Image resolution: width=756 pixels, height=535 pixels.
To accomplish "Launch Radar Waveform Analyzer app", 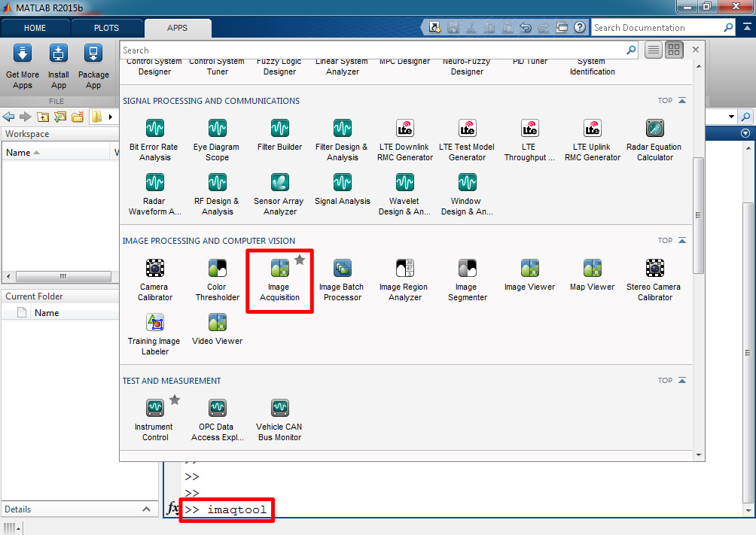I will [154, 194].
